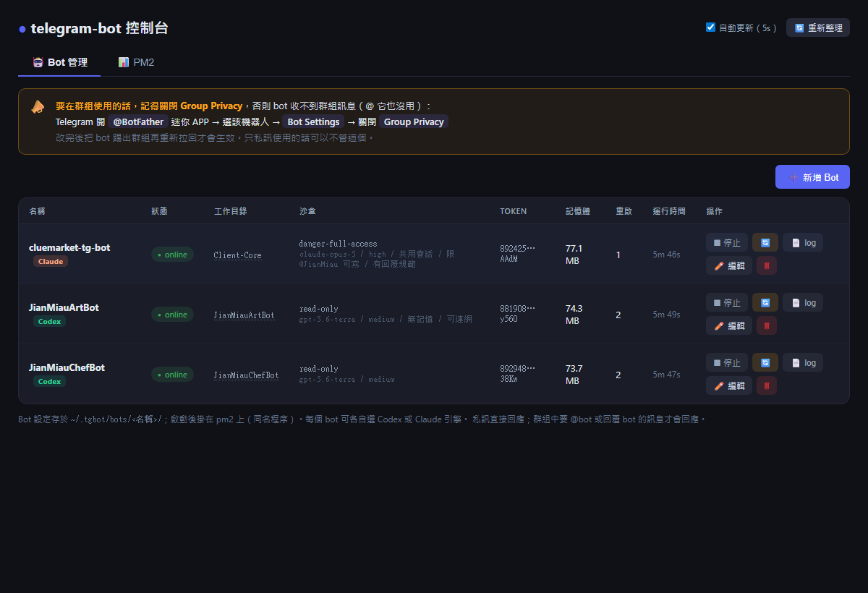The height and width of the screenshot is (593, 868).
Task: Restart the cluemarket-tg-bot bot
Action: pyautogui.click(x=765, y=242)
